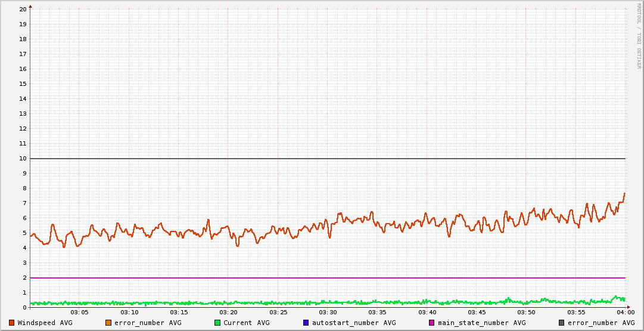Viewport: 644px width, 331px height.
Task: Click the main_state_number AVG legend label
Action: 481,323
